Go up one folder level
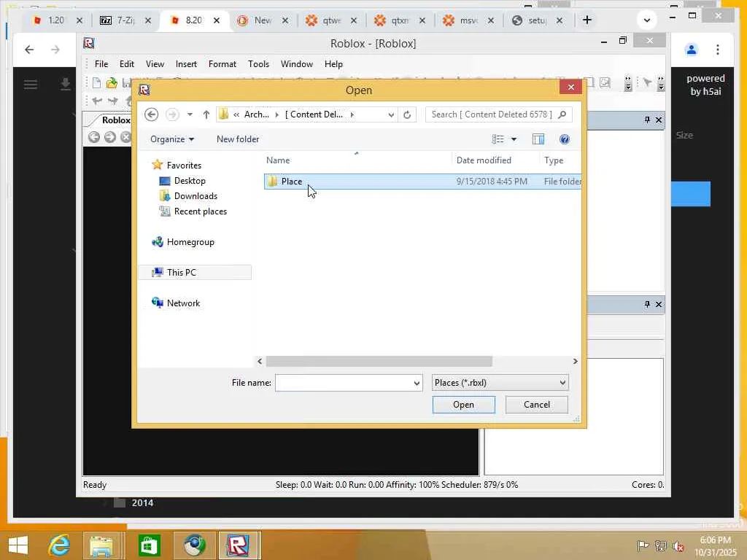 206,114
